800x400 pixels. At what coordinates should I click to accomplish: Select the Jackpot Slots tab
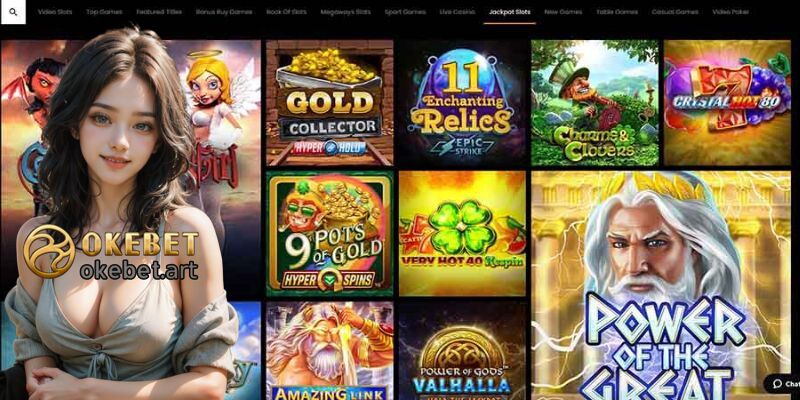[509, 12]
